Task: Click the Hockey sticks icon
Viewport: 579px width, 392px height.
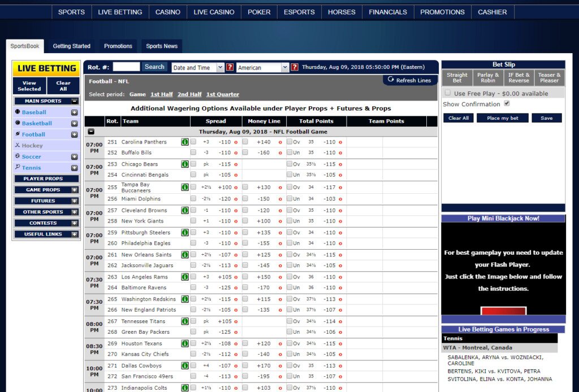Action: (18, 145)
